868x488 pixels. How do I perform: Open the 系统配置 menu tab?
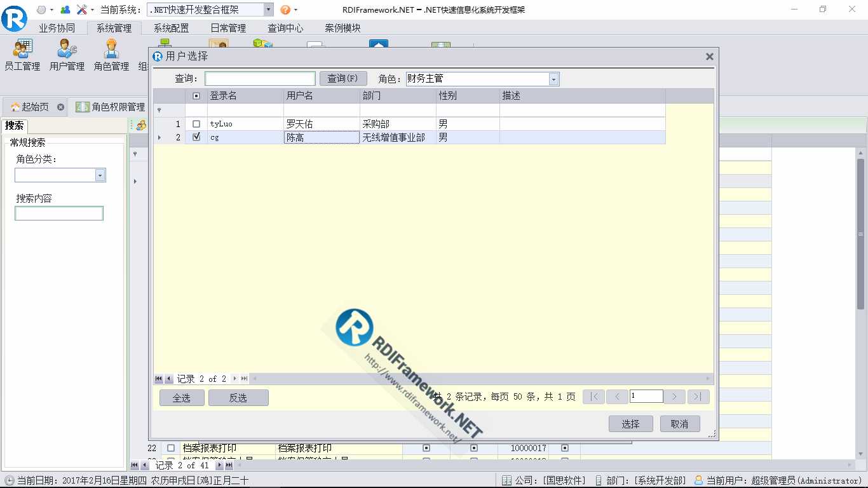(171, 28)
